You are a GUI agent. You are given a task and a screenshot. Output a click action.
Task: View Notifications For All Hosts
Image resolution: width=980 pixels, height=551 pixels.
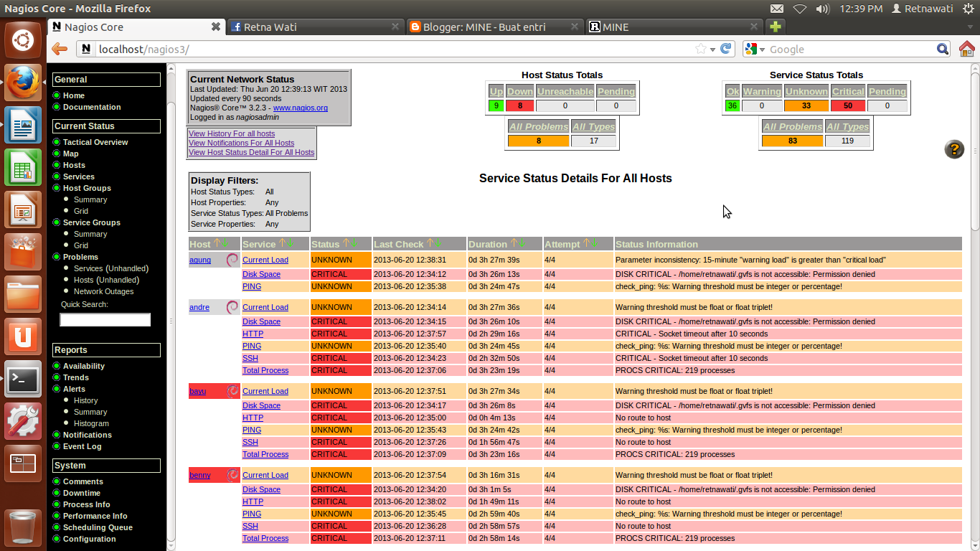coord(242,143)
